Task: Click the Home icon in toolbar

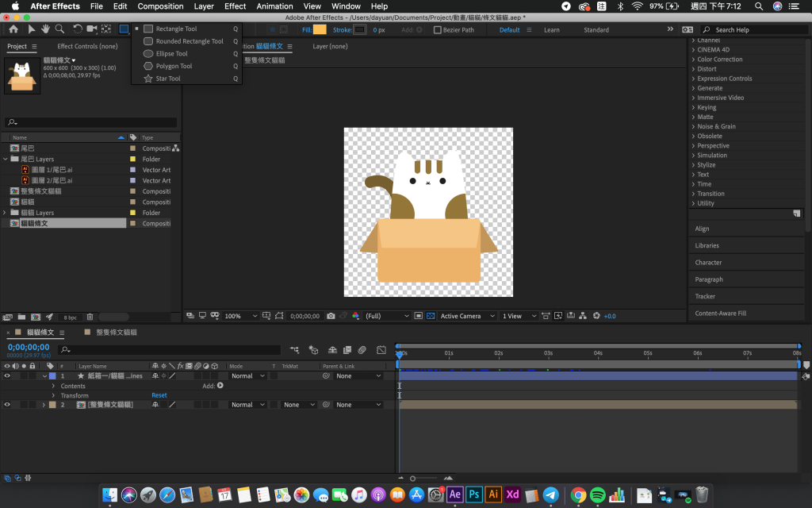Action: click(x=13, y=29)
